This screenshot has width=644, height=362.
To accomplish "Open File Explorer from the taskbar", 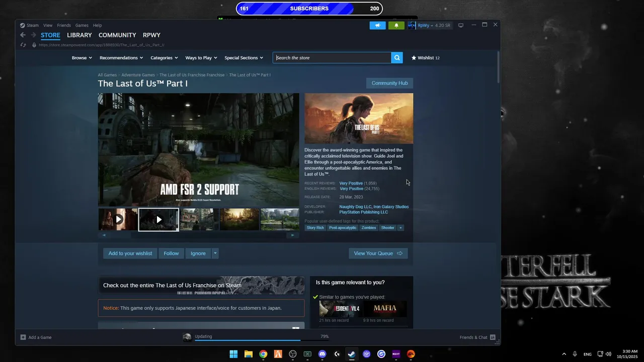I will 248,354.
